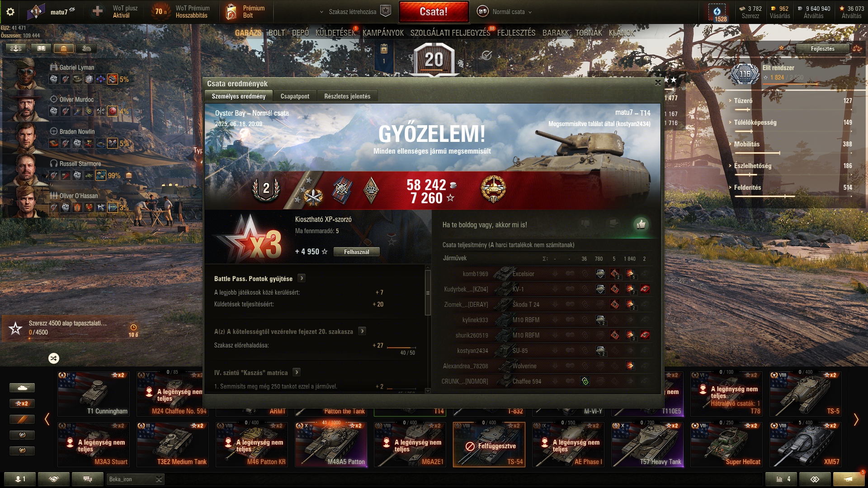Screen dimensions: 868x488
Task: Open the settings gear menu
Action: [x=10, y=12]
